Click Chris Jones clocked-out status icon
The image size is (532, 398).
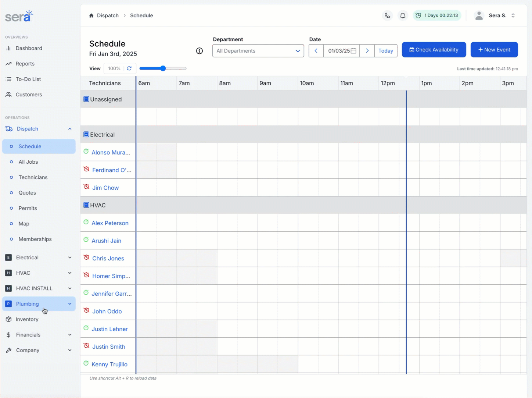(86, 257)
